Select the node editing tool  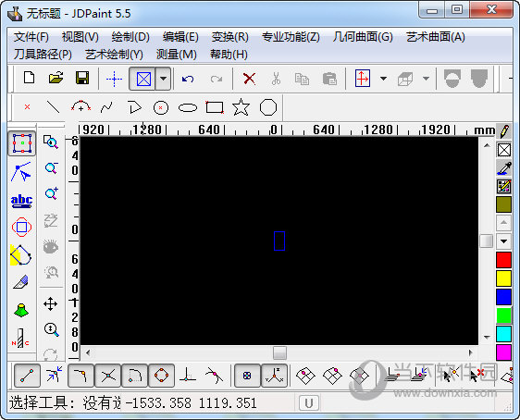click(x=21, y=172)
